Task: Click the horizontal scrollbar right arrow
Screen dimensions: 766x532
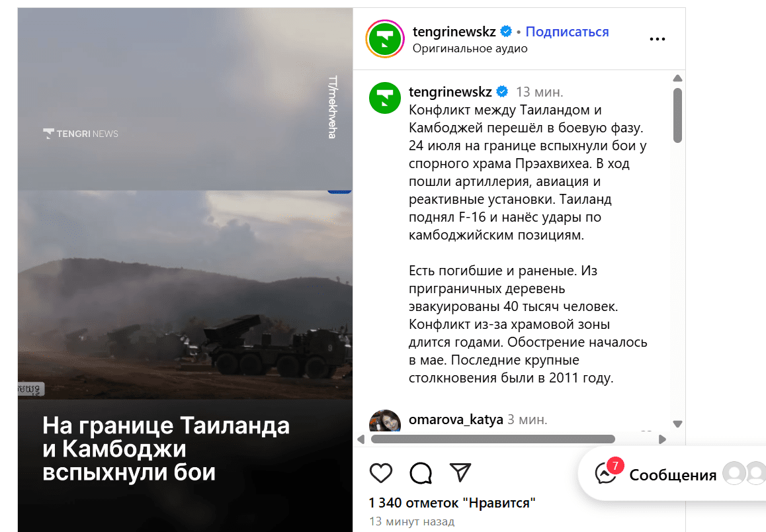Action: [662, 439]
